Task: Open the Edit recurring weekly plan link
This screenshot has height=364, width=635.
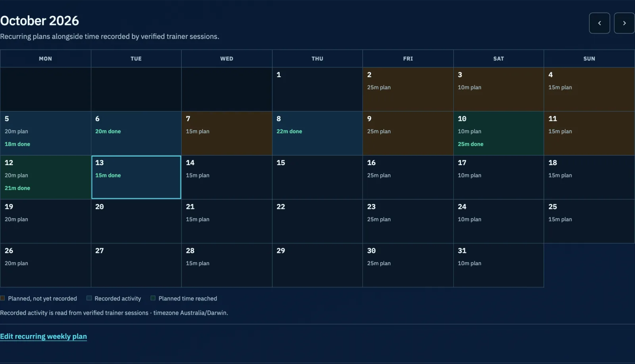Action: click(43, 336)
